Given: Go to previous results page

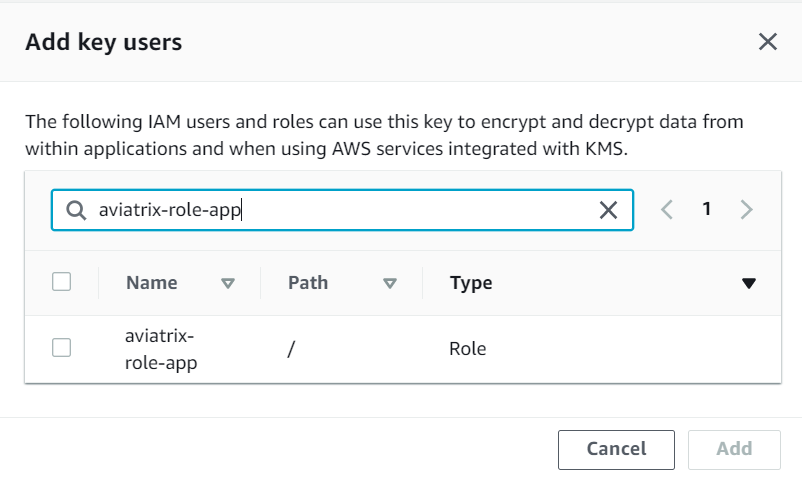Looking at the screenshot, I should coord(666,209).
